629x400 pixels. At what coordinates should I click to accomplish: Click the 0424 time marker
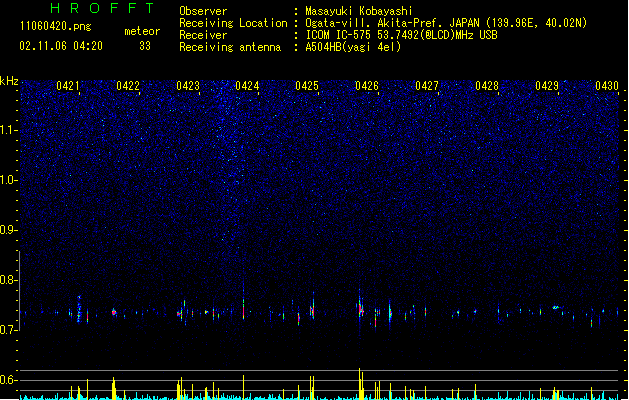[247, 85]
